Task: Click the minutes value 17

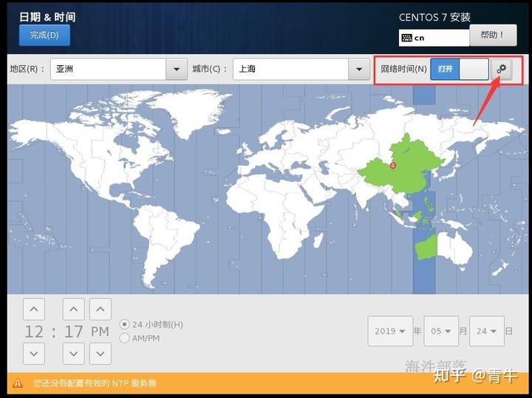Action: (74, 331)
